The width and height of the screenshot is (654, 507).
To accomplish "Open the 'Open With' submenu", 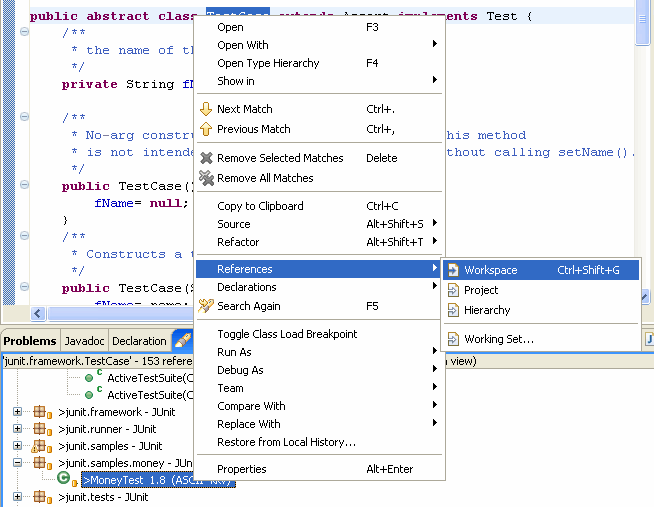I will 319,45.
